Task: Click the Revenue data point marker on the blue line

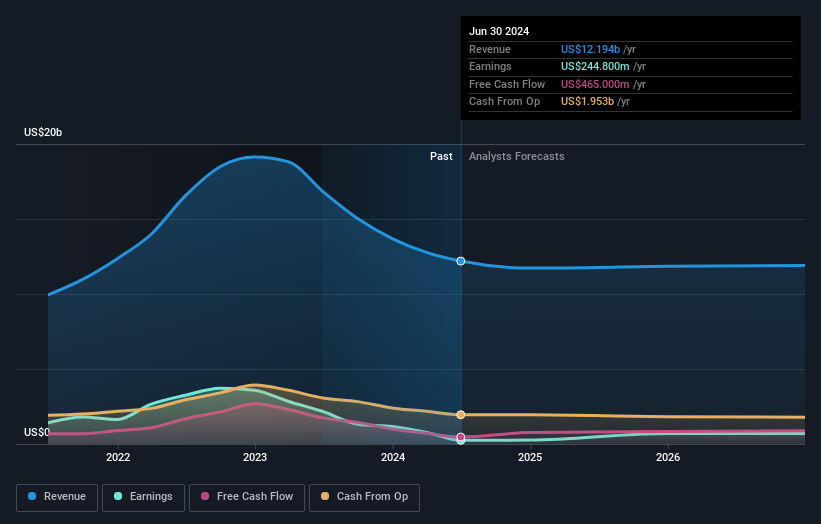Action: pos(461,261)
